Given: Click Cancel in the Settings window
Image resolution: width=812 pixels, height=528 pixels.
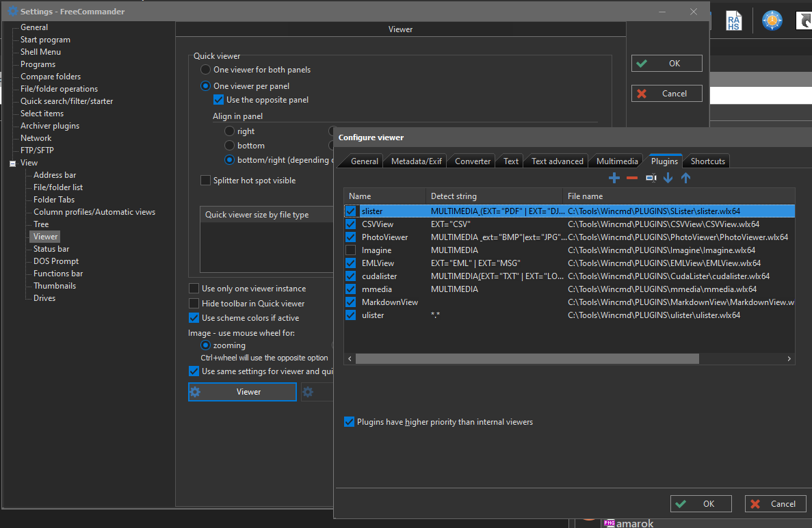Looking at the screenshot, I should (x=666, y=93).
